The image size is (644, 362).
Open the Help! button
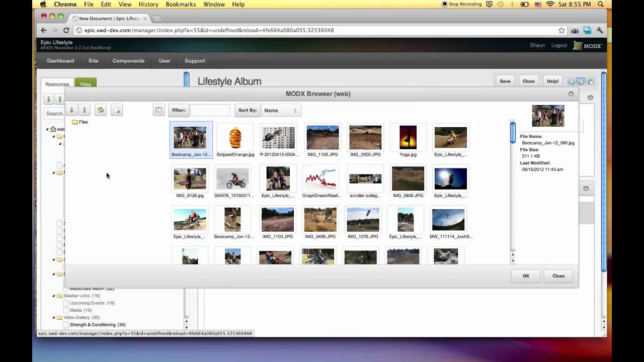click(x=552, y=81)
